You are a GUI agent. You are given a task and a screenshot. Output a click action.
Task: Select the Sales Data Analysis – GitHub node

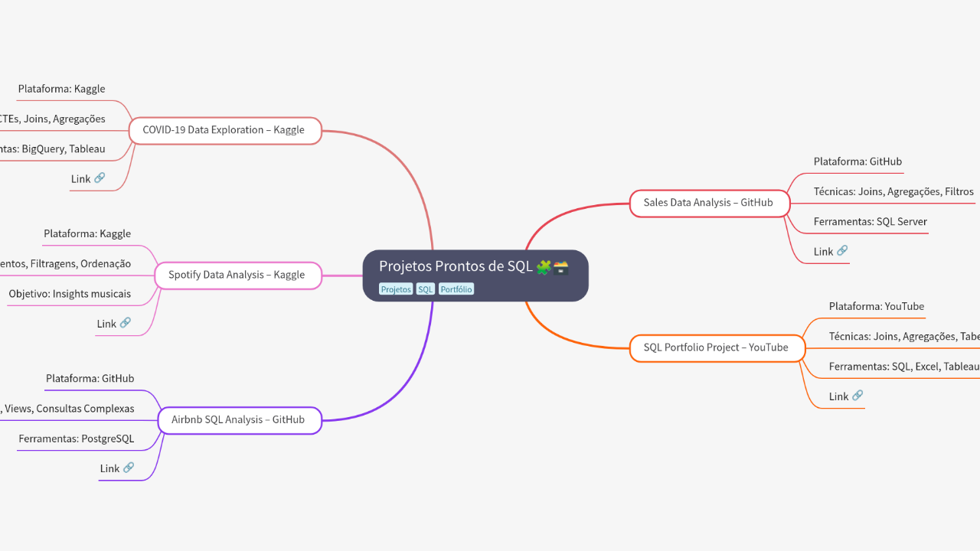click(708, 203)
